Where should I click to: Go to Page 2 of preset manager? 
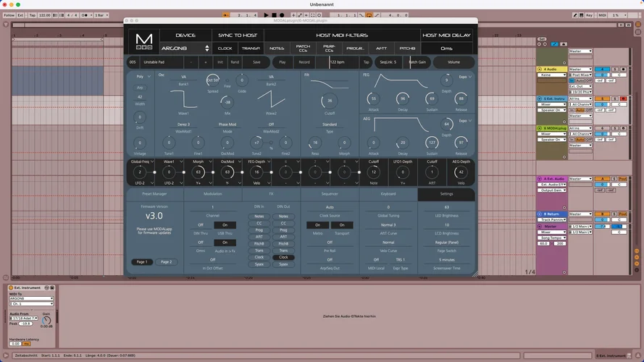[x=167, y=261]
